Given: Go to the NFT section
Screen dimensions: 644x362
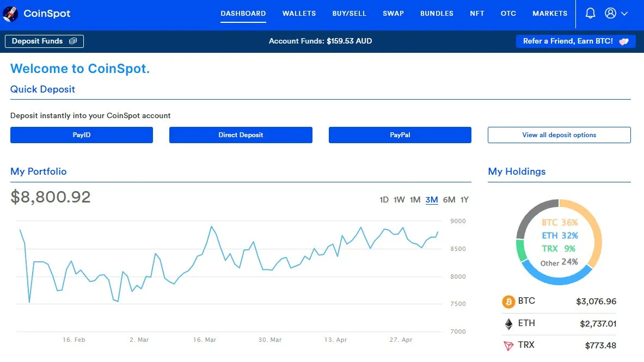Looking at the screenshot, I should tap(477, 14).
